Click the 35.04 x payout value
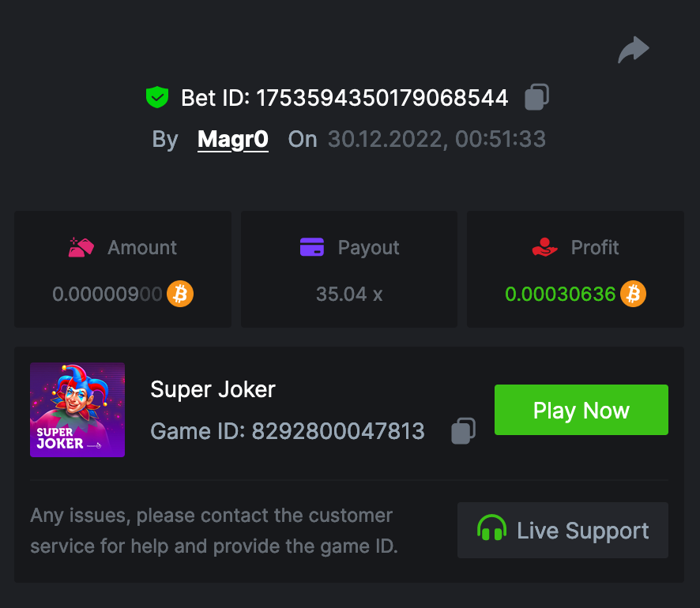This screenshot has height=608, width=700. click(349, 295)
